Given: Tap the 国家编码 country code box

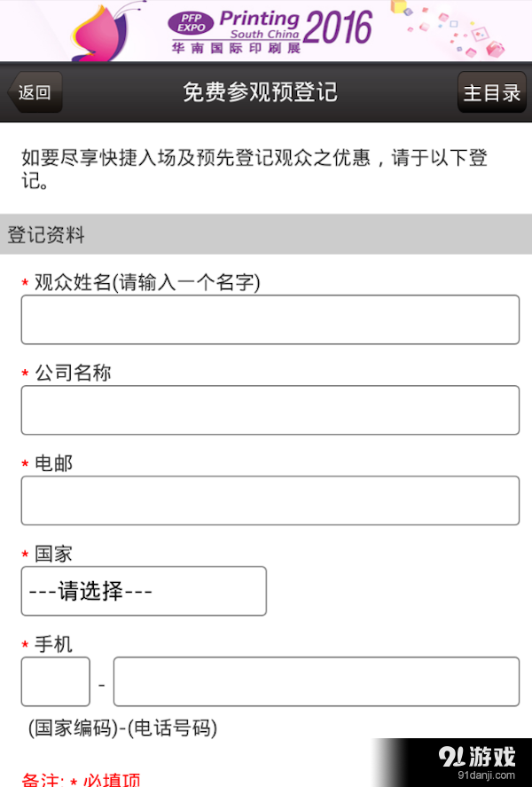Looking at the screenshot, I should pyautogui.click(x=55, y=681).
